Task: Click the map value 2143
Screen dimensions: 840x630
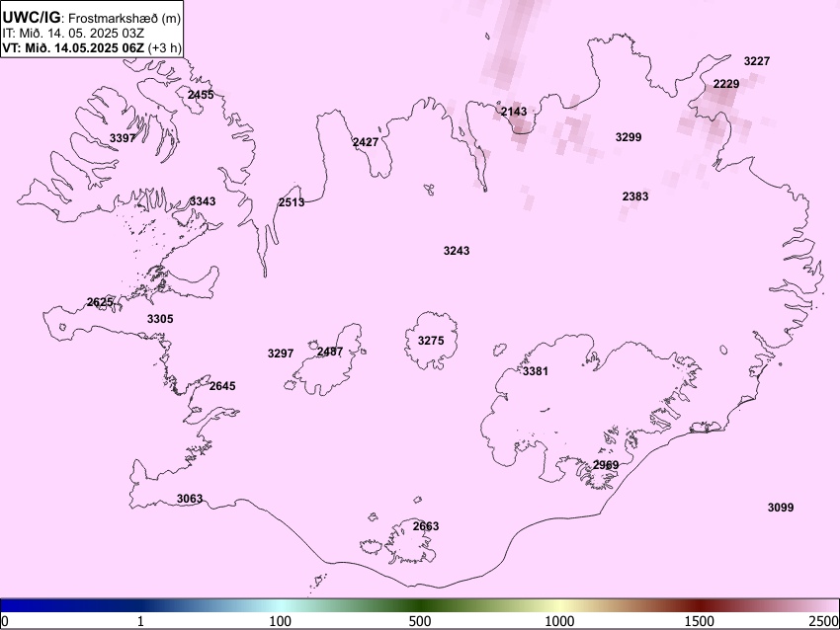Action: coord(514,112)
